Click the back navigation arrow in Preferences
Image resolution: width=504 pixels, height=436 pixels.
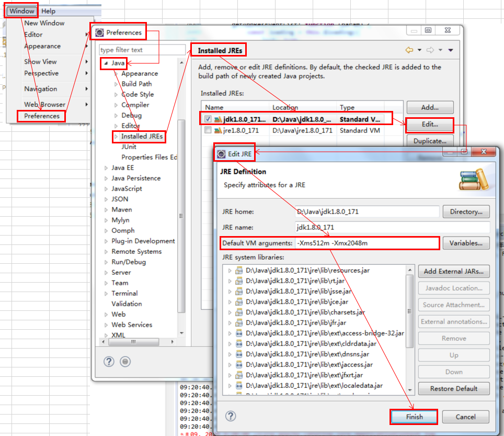click(409, 50)
